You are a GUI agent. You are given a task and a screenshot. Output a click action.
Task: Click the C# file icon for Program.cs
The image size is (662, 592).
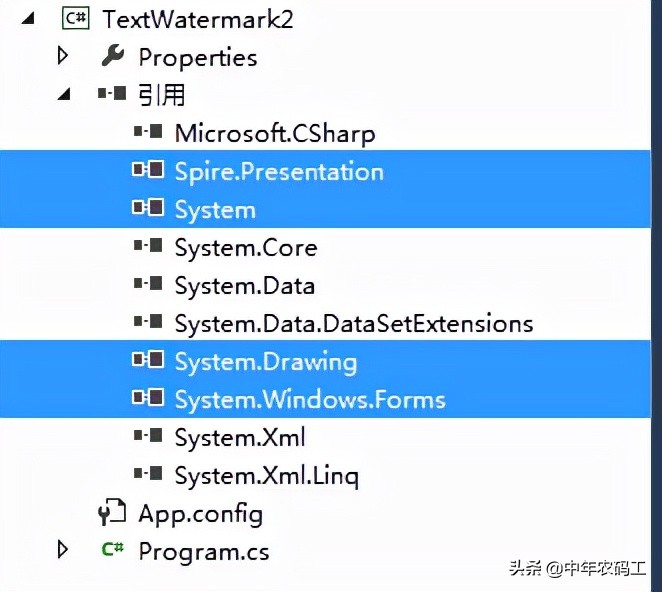pyautogui.click(x=112, y=551)
